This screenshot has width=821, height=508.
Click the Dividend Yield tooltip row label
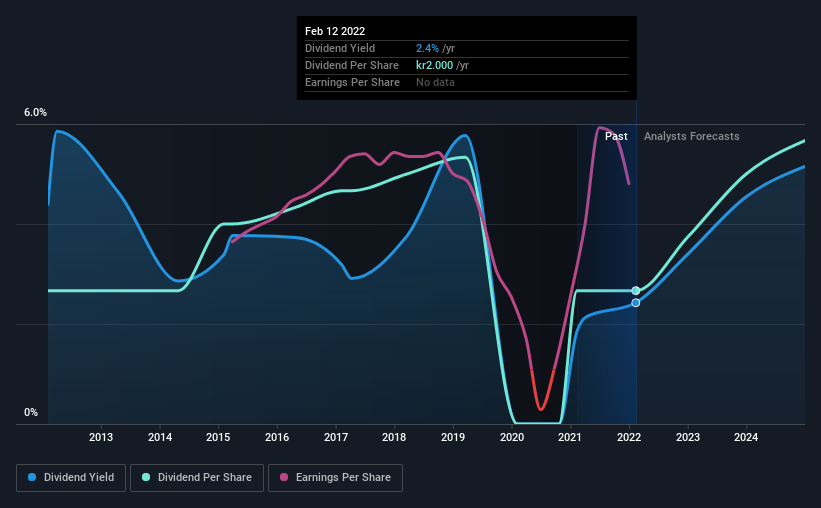340,48
